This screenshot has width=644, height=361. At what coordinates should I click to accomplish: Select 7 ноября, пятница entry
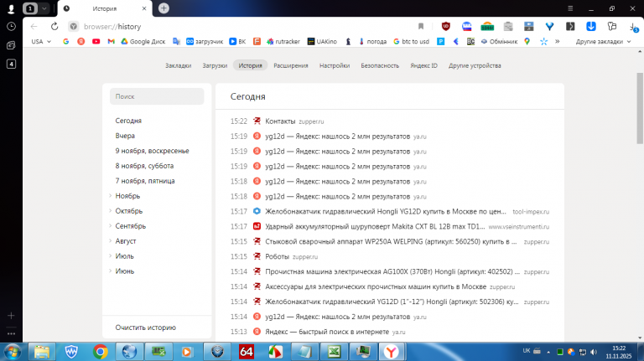[145, 181]
